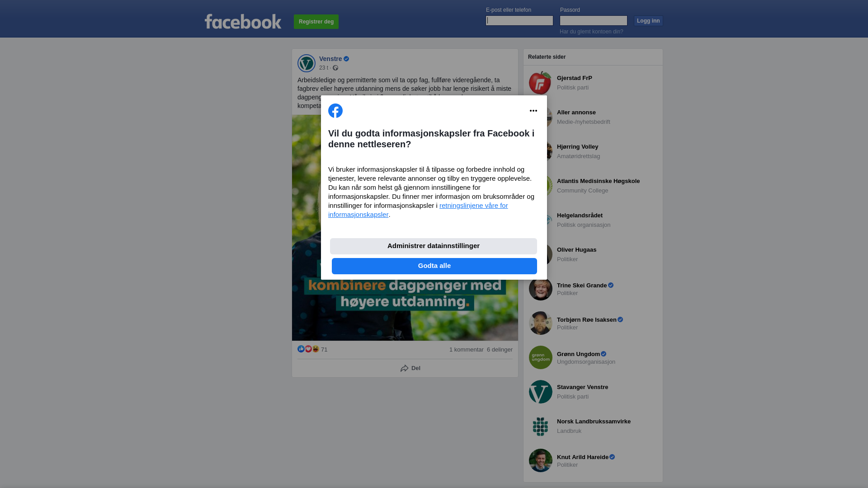Click the like reaction icon on post

[x=301, y=349]
